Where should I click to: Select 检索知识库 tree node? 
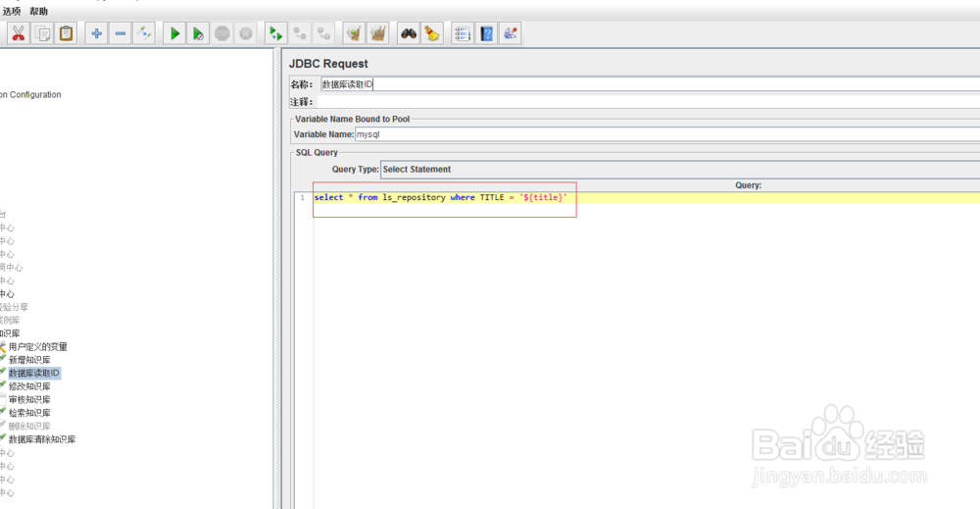click(29, 413)
